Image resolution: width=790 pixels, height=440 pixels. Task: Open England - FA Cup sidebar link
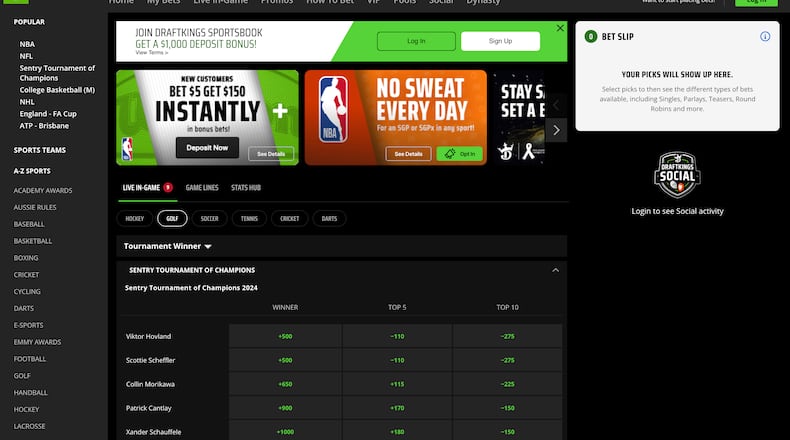(x=48, y=114)
